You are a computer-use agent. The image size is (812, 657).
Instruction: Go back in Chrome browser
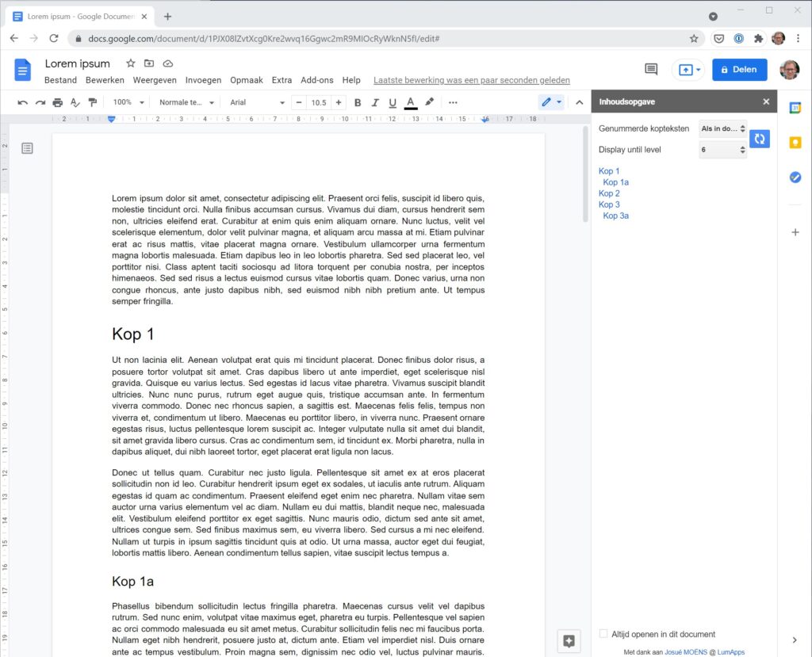14,38
